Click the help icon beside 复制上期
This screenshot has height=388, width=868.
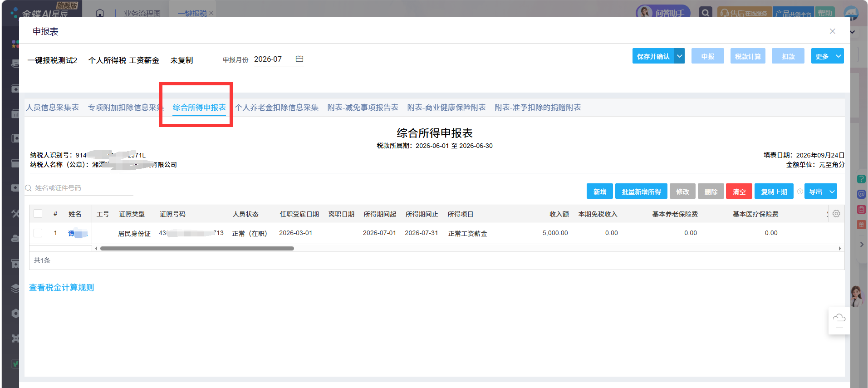(800, 192)
